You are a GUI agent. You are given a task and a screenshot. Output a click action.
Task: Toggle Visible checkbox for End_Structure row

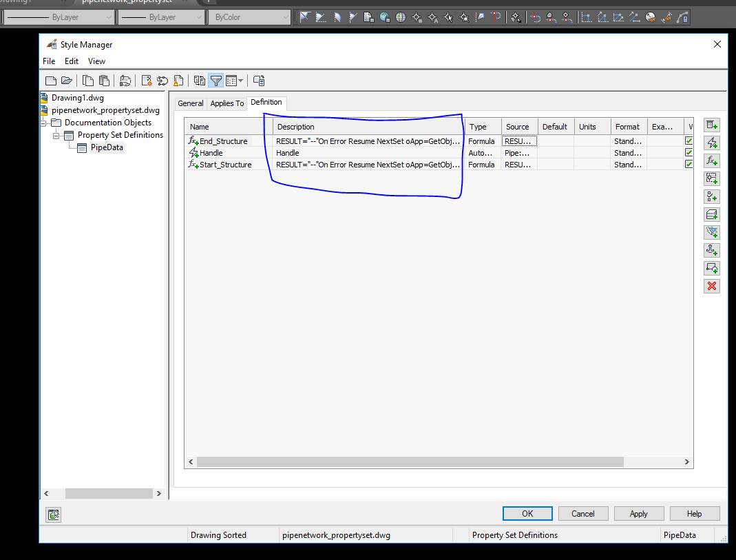pos(689,141)
